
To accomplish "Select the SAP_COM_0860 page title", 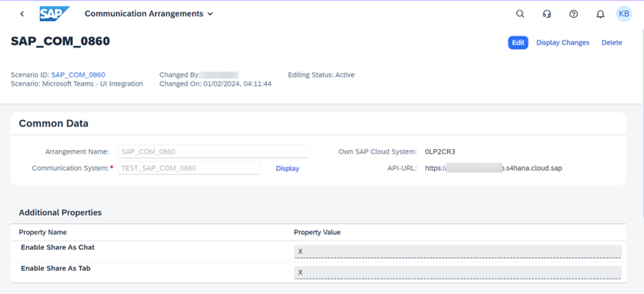I will click(x=61, y=41).
